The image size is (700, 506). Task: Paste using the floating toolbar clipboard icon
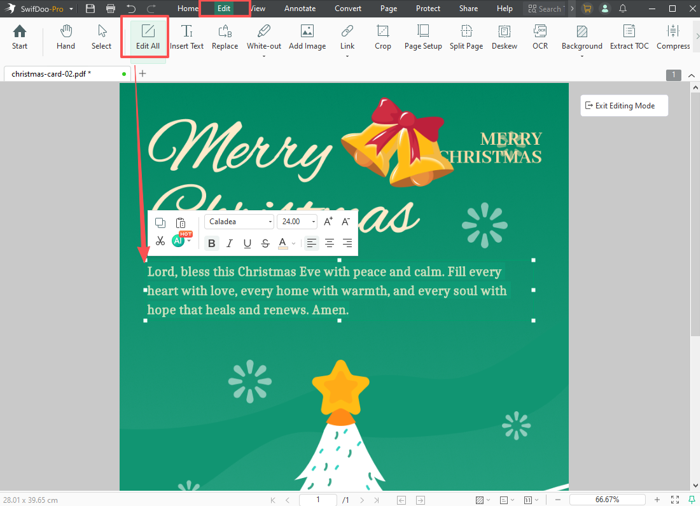[180, 222]
